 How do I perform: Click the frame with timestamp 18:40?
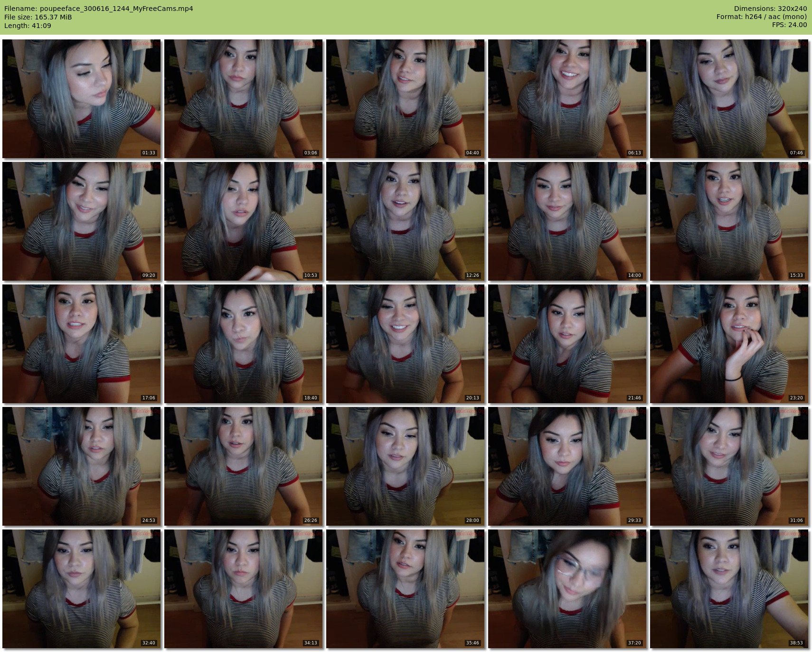point(244,344)
